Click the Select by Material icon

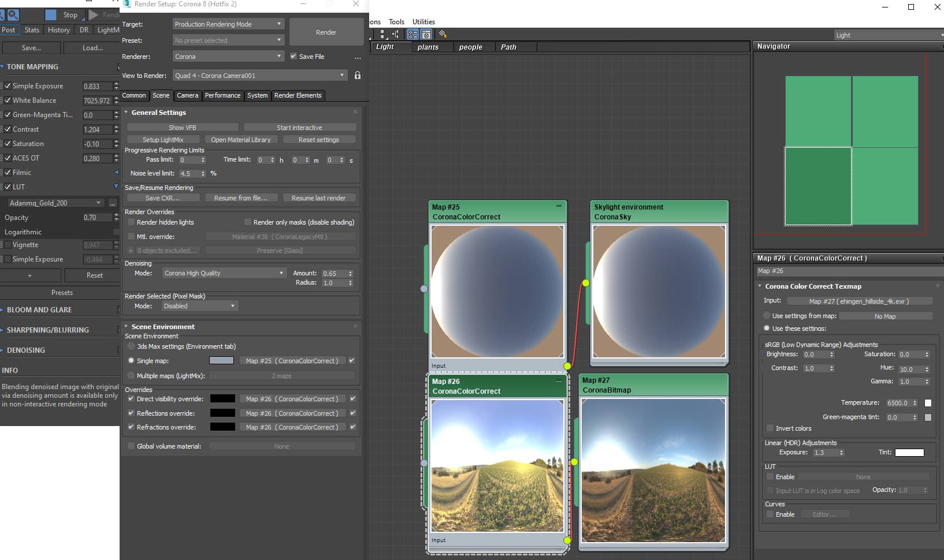click(443, 35)
